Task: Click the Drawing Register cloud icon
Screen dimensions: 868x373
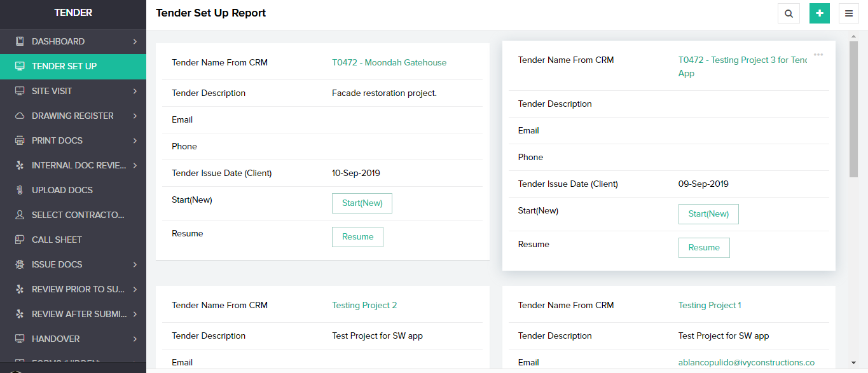Action: point(20,116)
